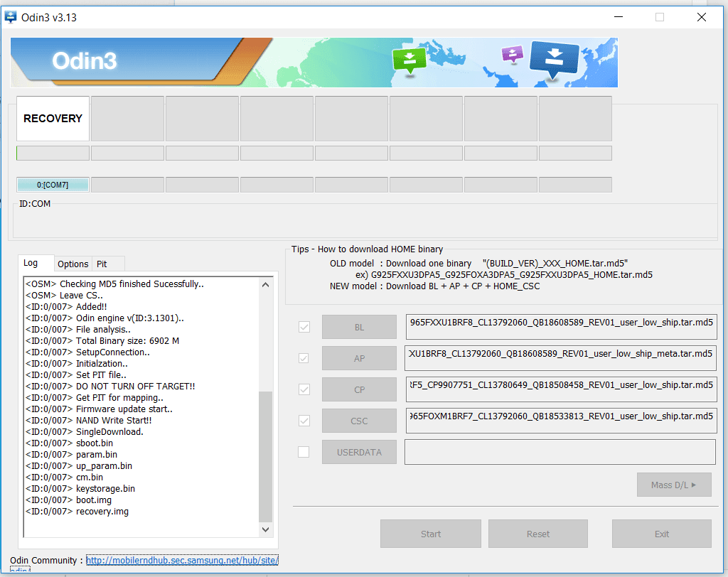728x577 pixels.
Task: Click the 'Get PIT for mapping..' log line
Action: (95, 398)
